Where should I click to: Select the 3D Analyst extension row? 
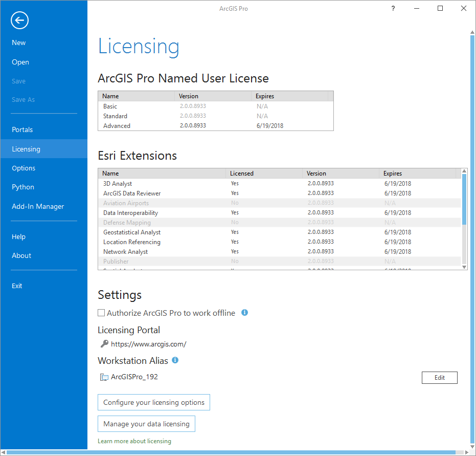[280, 184]
